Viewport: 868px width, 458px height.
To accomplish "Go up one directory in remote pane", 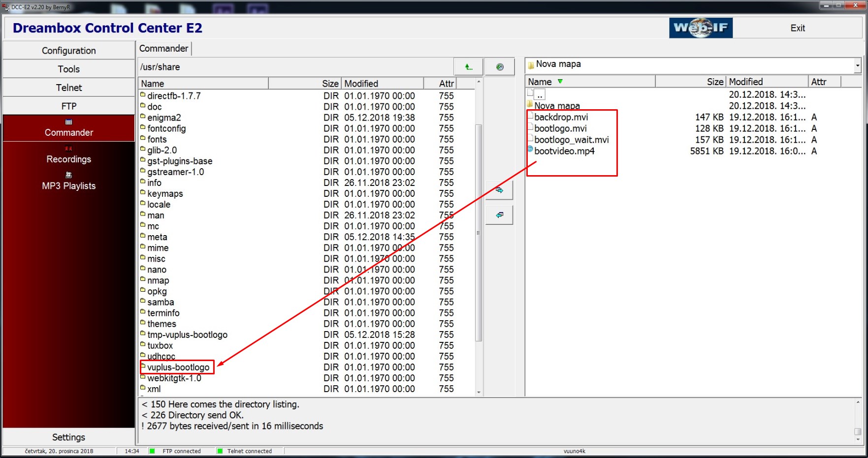I will coord(468,67).
